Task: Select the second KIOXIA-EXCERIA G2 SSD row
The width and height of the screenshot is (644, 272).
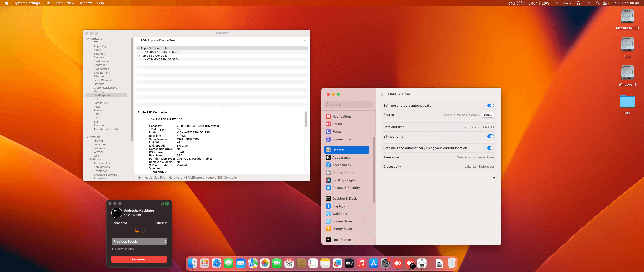Action: point(222,60)
